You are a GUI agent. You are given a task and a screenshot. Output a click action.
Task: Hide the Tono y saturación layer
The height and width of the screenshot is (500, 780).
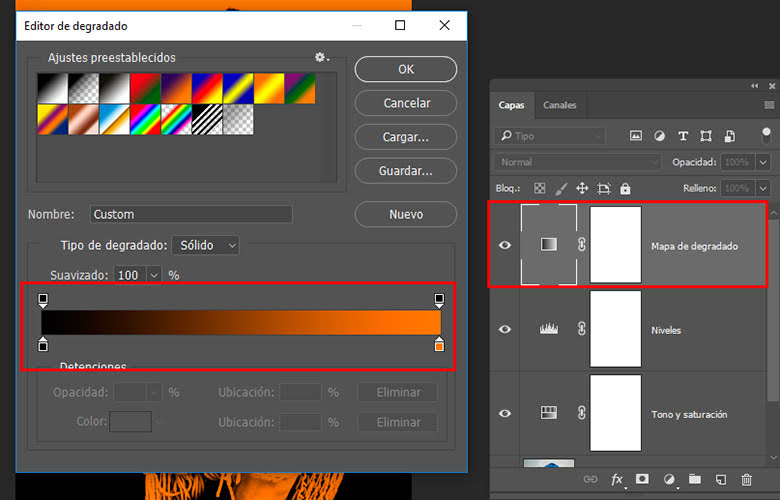(x=505, y=414)
